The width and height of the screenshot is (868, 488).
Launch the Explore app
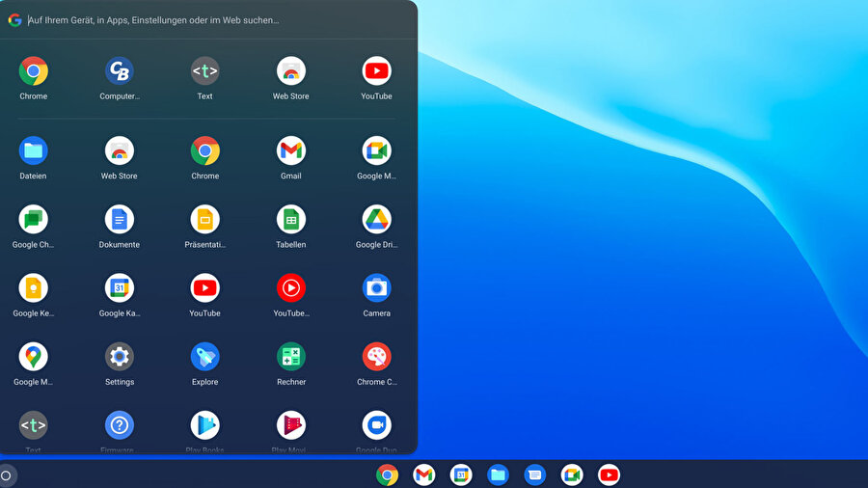click(x=204, y=356)
